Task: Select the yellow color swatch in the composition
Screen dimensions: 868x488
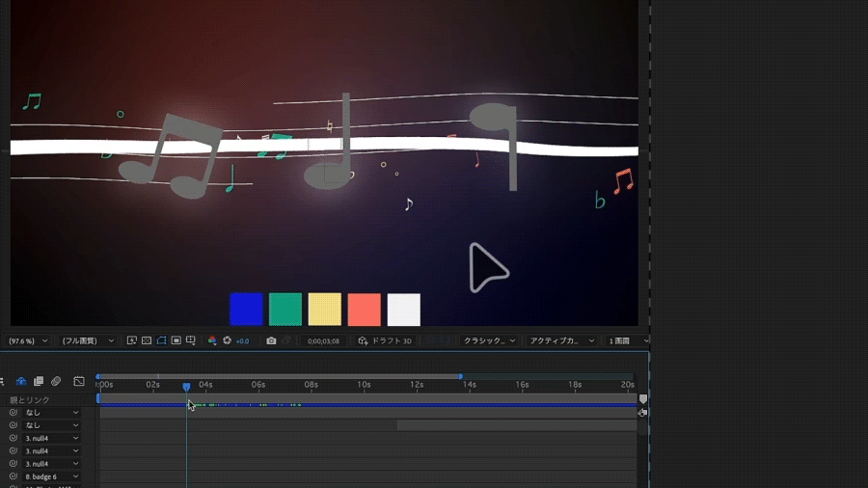Action: (x=324, y=310)
